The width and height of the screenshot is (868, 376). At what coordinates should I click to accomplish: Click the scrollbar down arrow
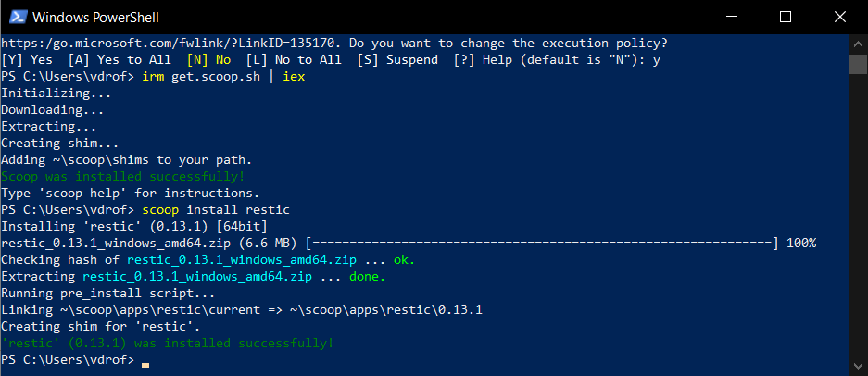click(858, 366)
